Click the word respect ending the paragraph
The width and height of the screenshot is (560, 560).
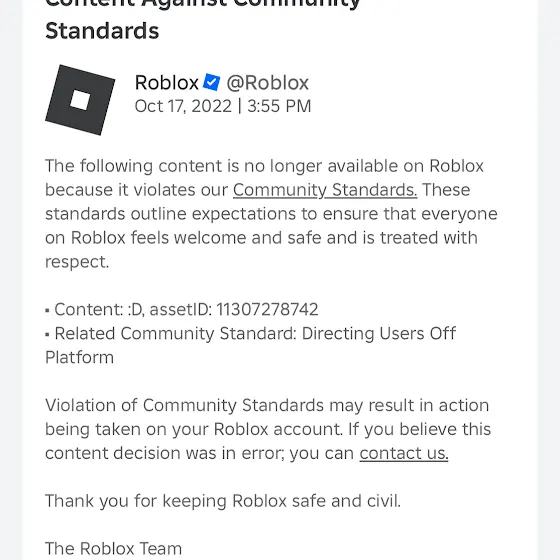coord(77,262)
